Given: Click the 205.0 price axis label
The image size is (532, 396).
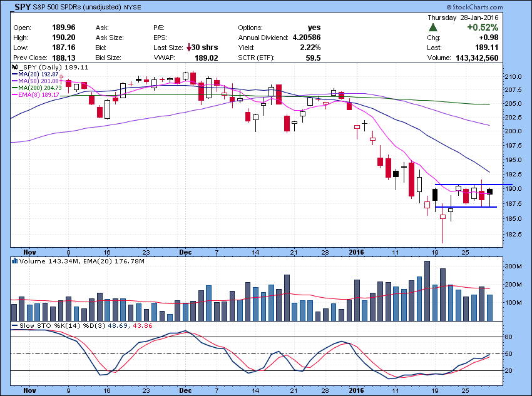Looking at the screenshot, I should click(x=514, y=104).
